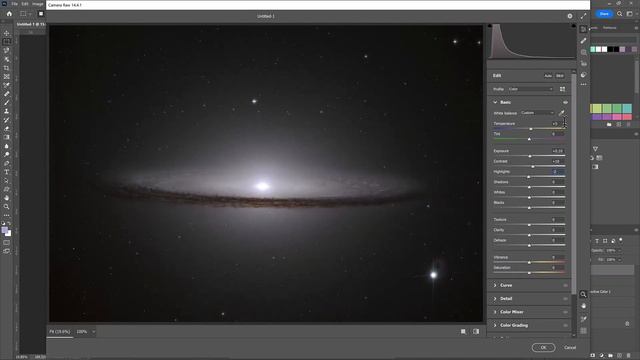Click the Fit view zoom button
This screenshot has width=640, height=360.
(60, 332)
